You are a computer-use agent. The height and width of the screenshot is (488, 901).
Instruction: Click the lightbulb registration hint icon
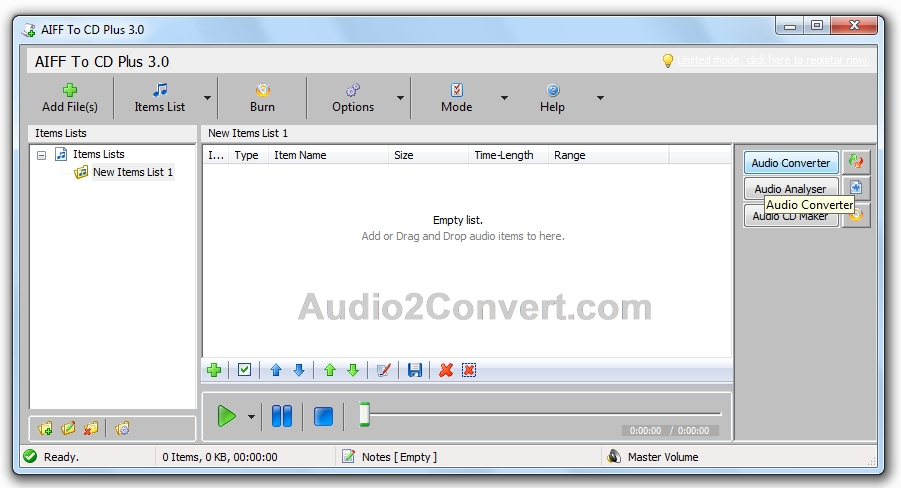coord(668,60)
